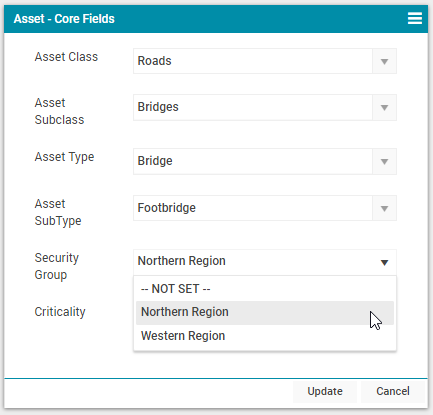The width and height of the screenshot is (433, 415).
Task: Open the hamburger menu in the title bar
Action: [x=415, y=18]
